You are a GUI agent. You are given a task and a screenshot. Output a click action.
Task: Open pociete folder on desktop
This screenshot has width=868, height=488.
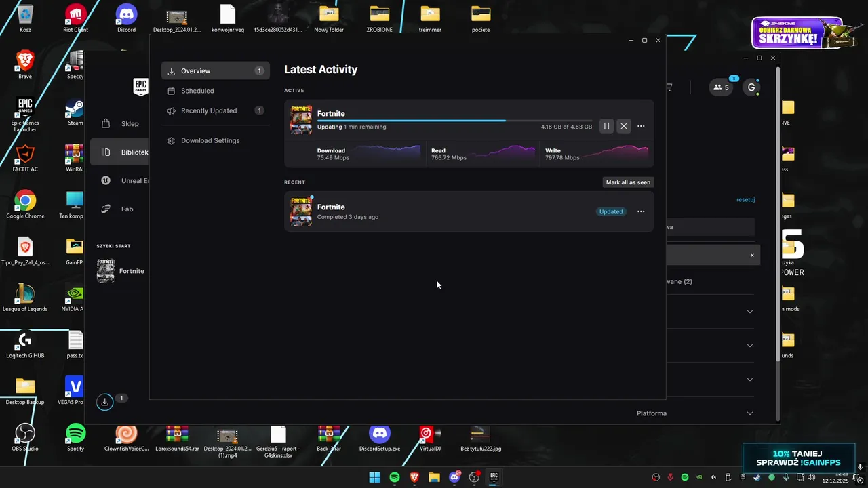tap(481, 18)
